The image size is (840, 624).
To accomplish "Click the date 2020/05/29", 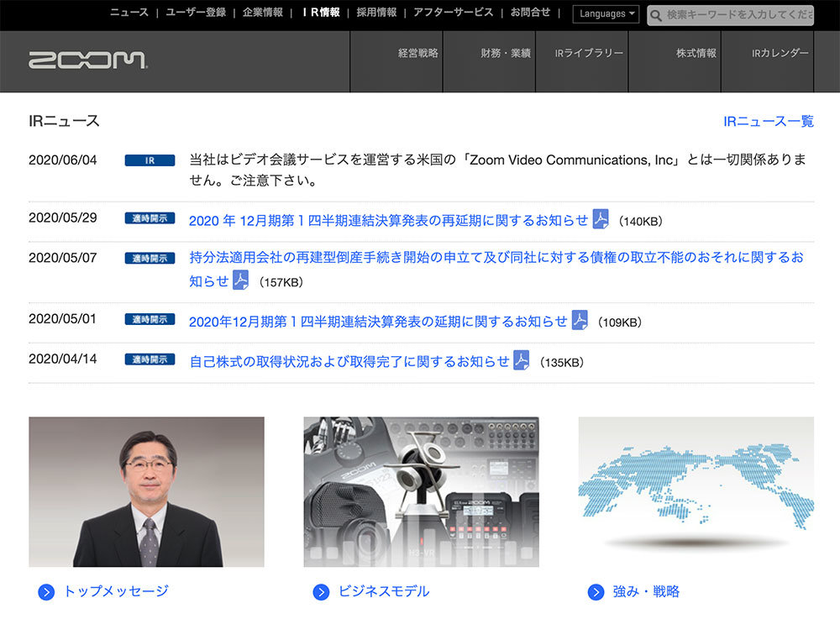I will (x=63, y=218).
